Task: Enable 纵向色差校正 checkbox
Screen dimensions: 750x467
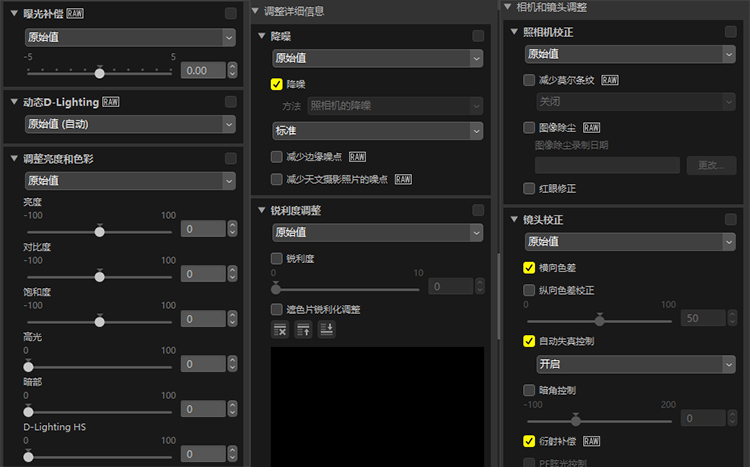Action: click(529, 290)
